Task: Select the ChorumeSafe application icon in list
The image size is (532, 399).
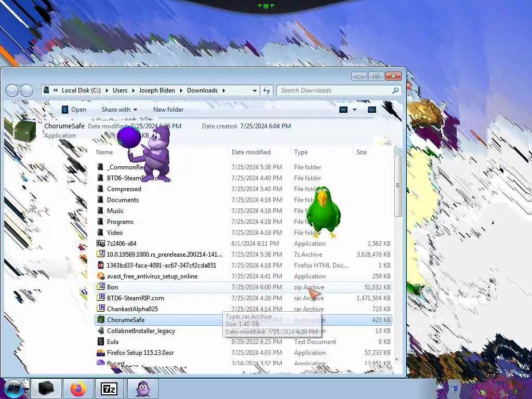Action: (x=101, y=320)
